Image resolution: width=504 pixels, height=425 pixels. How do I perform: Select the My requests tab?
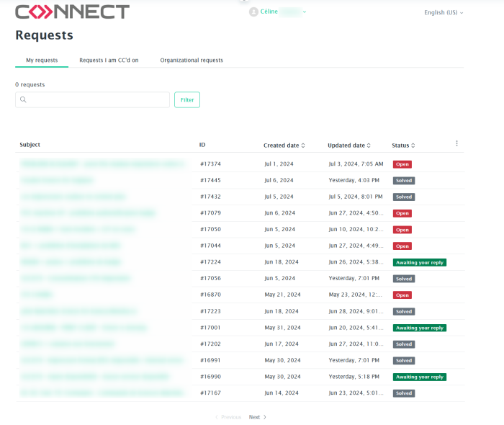(x=42, y=61)
